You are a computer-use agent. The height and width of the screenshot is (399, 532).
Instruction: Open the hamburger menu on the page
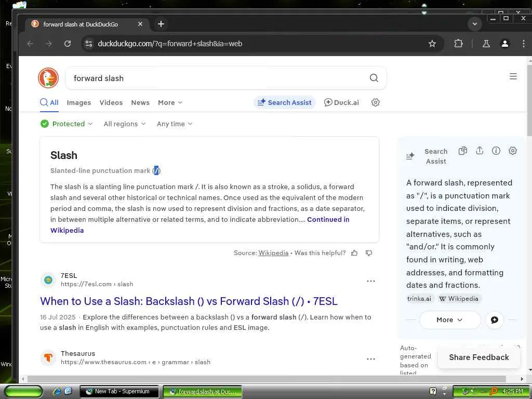pos(513,76)
